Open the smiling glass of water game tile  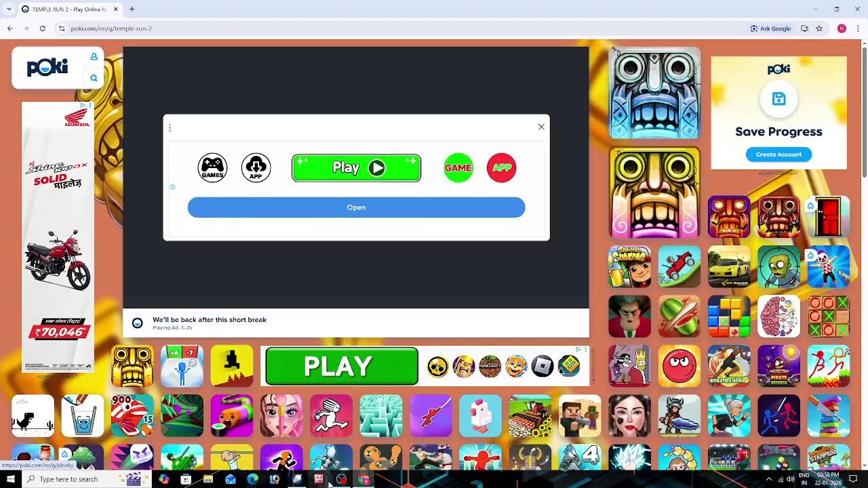click(x=83, y=415)
